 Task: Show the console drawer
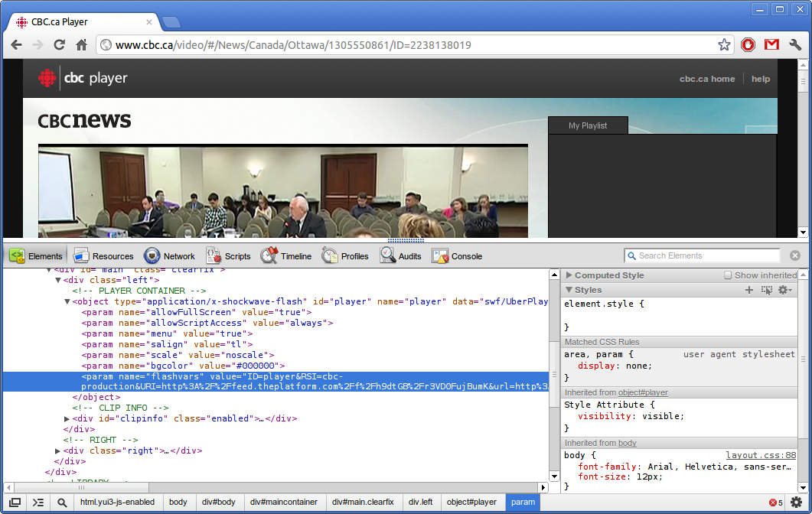[38, 502]
